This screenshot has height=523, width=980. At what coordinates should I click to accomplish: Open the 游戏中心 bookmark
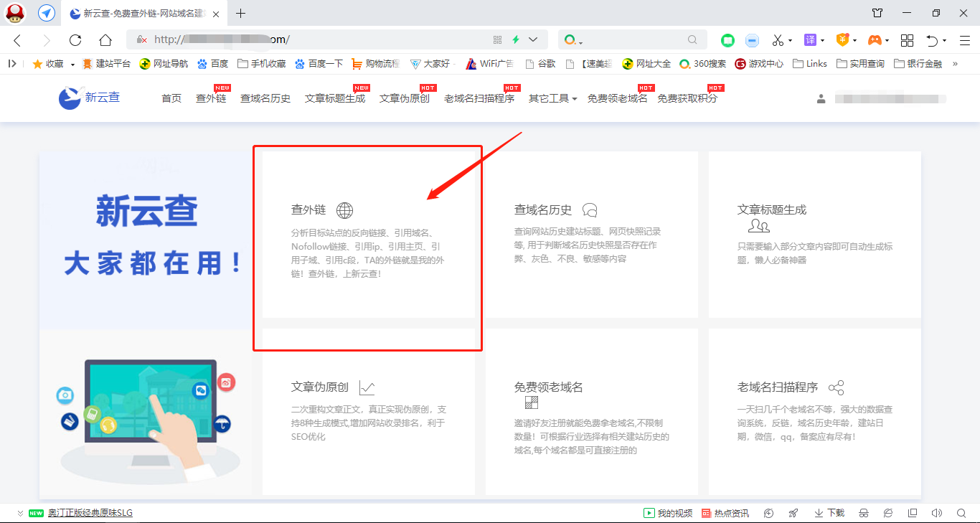[x=759, y=64]
